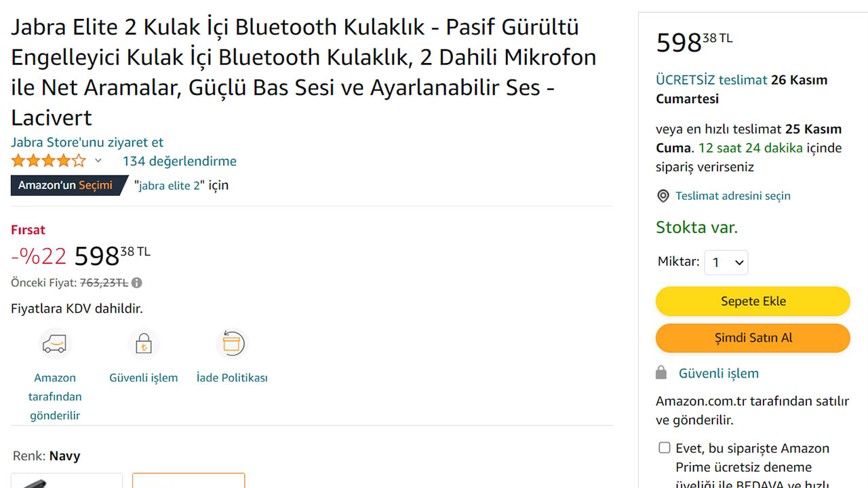This screenshot has height=488, width=868.
Task: Visit the Jabra Store link
Action: (87, 142)
